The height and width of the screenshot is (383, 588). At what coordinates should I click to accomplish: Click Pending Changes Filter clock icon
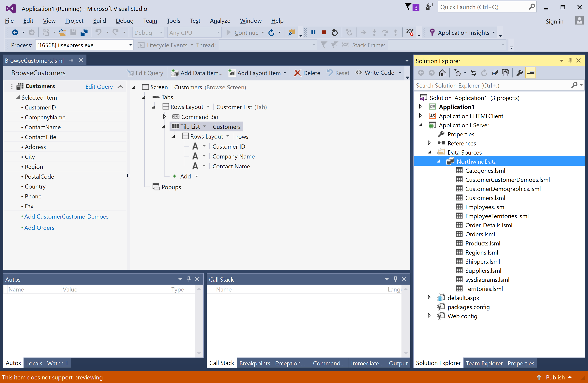[x=458, y=73]
